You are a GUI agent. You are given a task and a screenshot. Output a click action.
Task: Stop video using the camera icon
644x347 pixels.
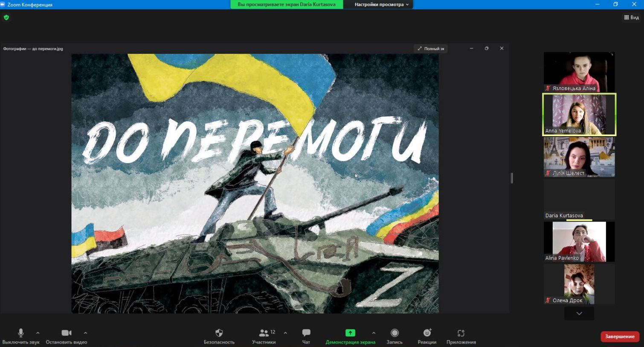pyautogui.click(x=67, y=333)
